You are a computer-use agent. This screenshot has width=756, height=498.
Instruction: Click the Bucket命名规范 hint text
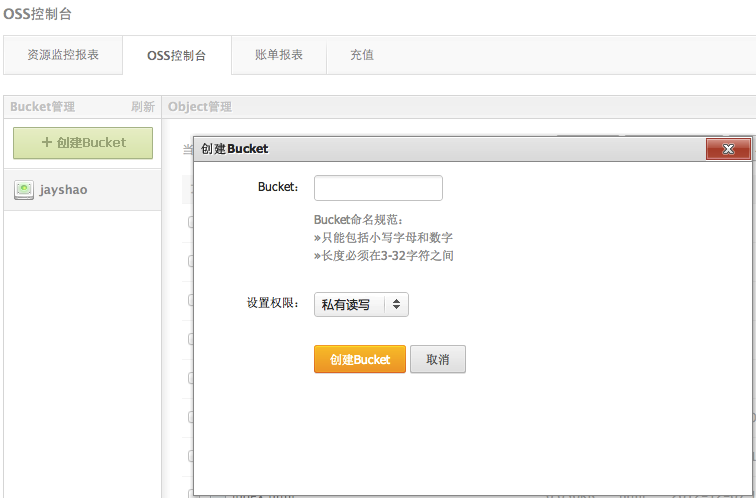pyautogui.click(x=358, y=220)
